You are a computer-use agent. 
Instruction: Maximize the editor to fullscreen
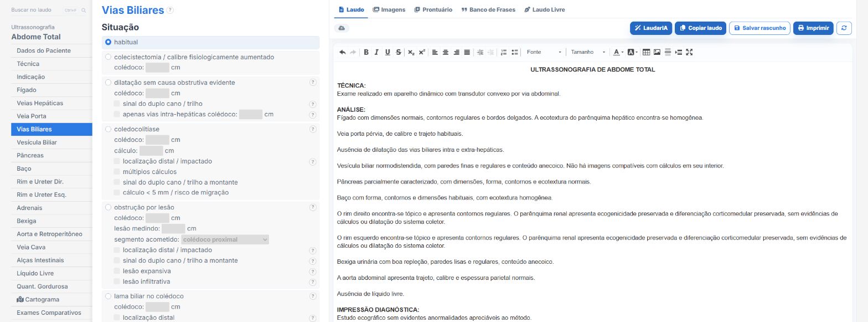point(689,52)
